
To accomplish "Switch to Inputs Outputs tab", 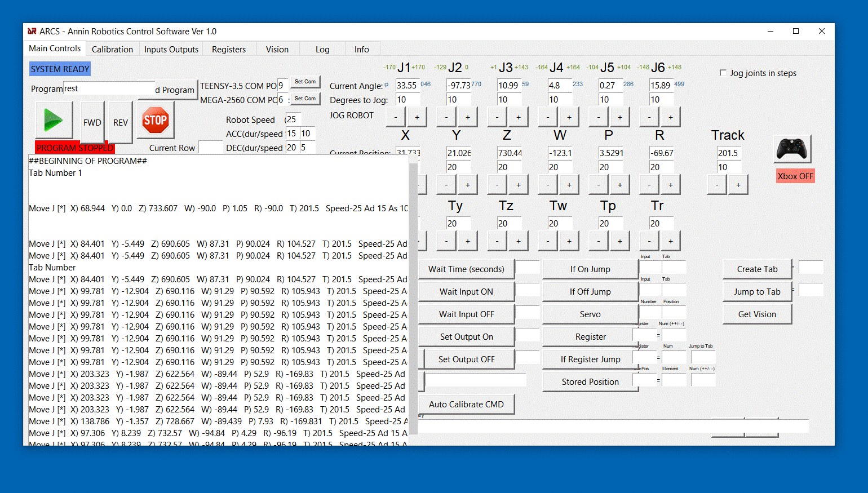I will click(x=171, y=49).
